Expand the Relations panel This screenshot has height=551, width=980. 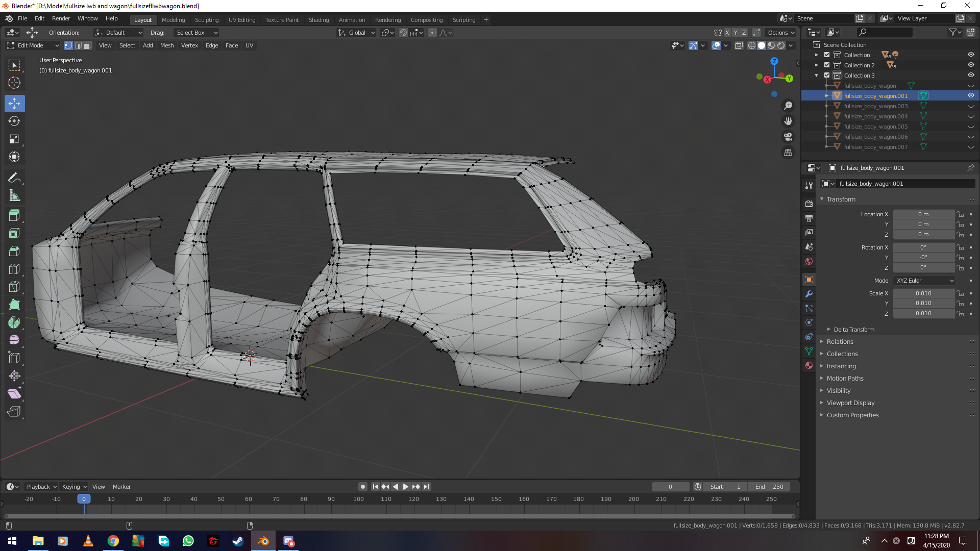coord(840,342)
